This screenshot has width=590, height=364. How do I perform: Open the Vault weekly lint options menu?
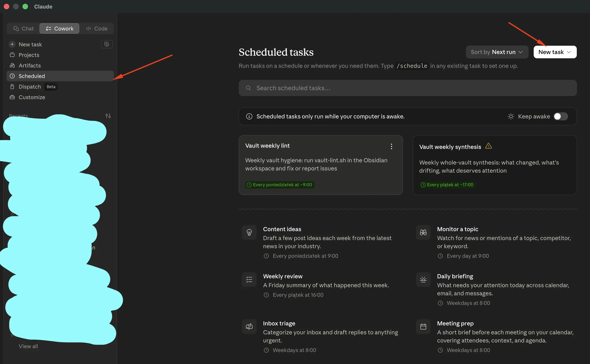click(391, 146)
